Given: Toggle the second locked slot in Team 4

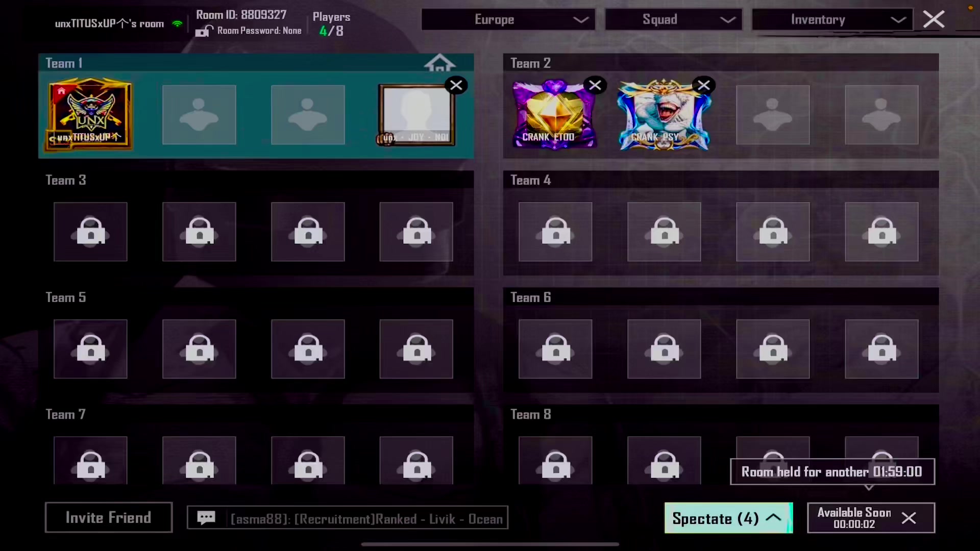Looking at the screenshot, I should tap(664, 232).
